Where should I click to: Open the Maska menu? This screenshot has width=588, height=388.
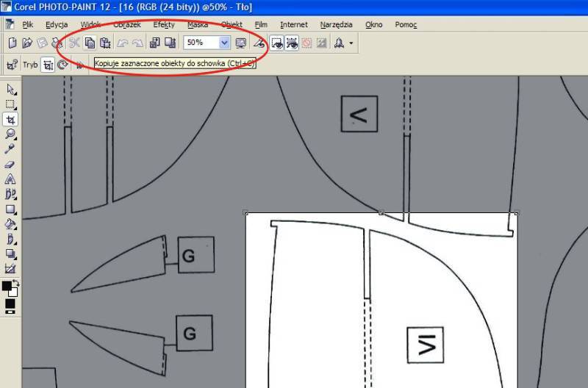[x=197, y=24]
